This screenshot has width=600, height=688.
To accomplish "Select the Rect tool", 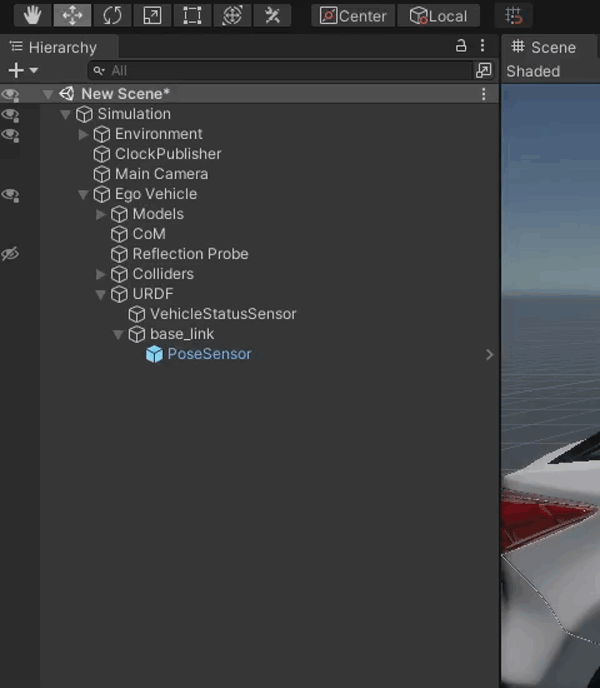I will (192, 16).
